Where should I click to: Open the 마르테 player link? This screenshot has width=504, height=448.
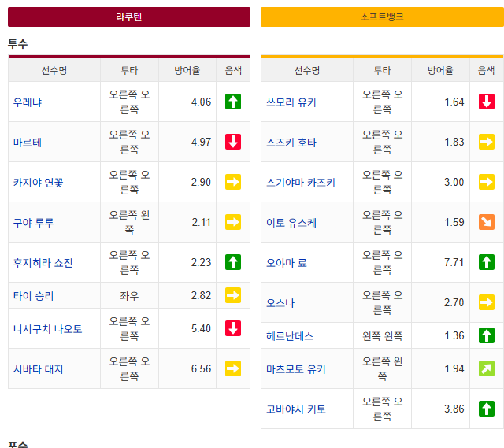28,143
